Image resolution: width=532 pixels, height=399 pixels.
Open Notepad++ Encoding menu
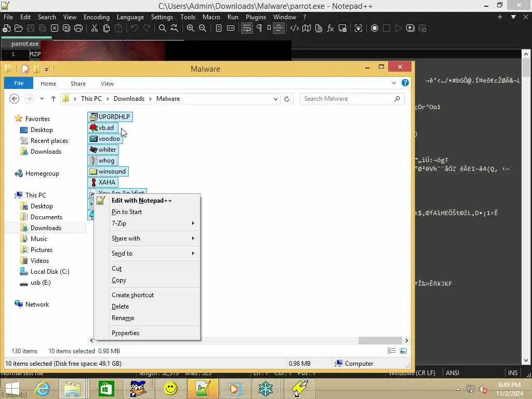96,17
